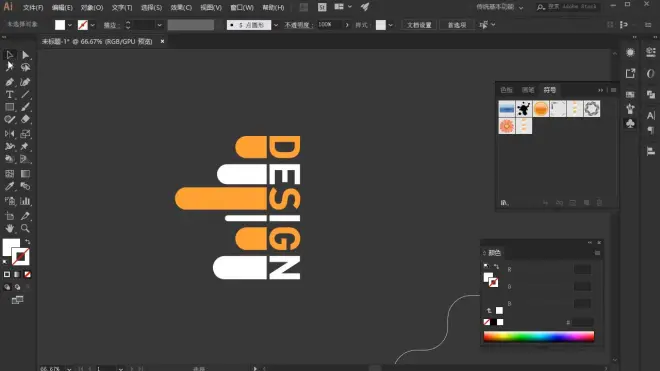Set toolbox paint mode to Color
660x371 pixels.
coord(7,275)
